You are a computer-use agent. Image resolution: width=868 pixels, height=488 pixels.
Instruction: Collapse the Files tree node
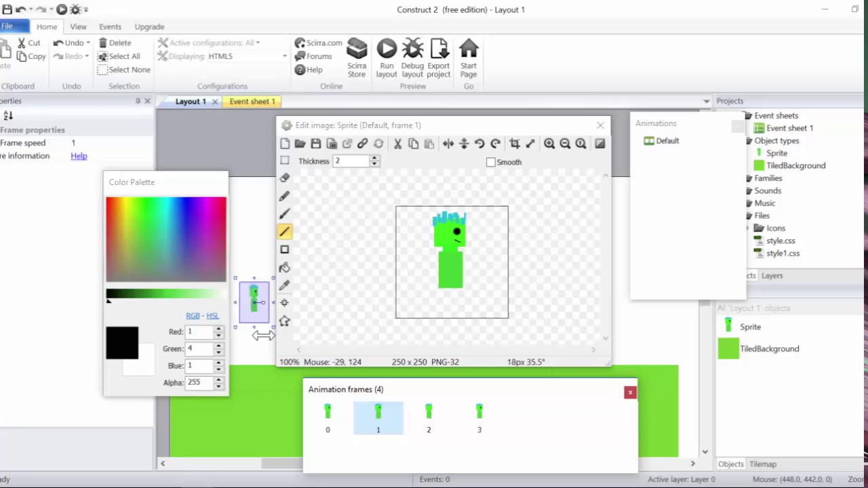(748, 216)
